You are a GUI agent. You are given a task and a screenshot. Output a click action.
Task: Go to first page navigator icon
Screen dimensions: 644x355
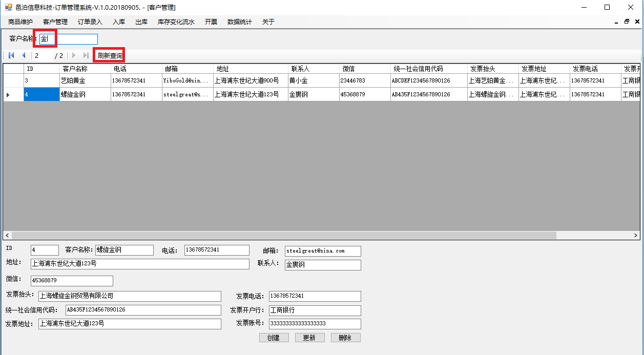[x=11, y=55]
